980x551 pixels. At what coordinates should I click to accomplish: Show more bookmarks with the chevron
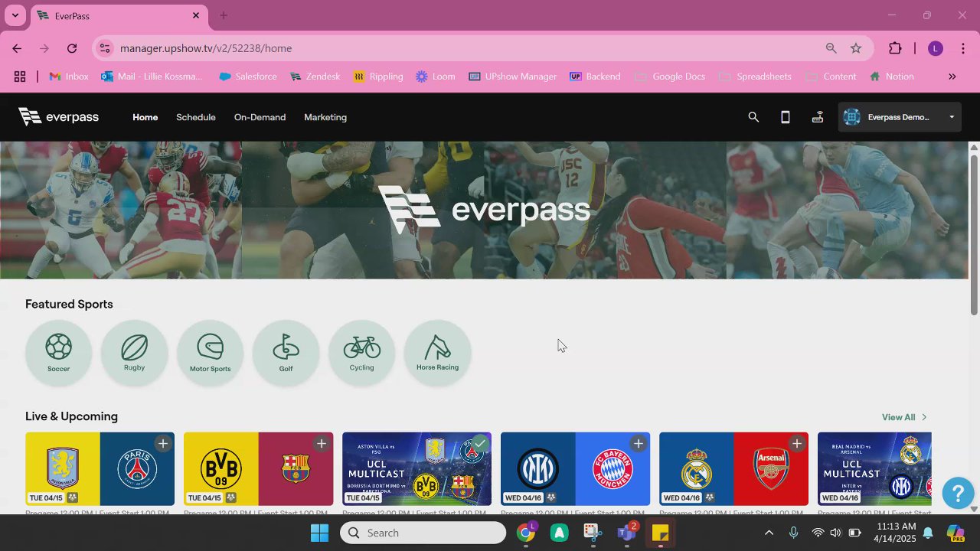click(x=952, y=77)
